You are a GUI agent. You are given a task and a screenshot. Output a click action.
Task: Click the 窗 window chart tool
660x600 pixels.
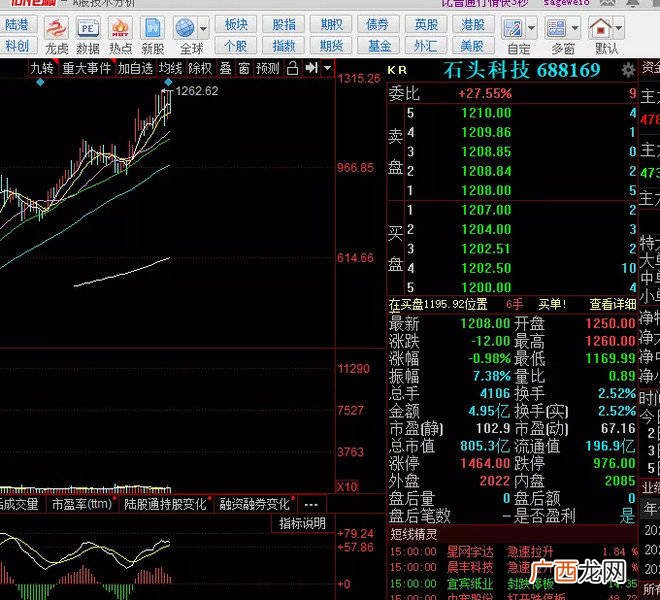[x=244, y=68]
